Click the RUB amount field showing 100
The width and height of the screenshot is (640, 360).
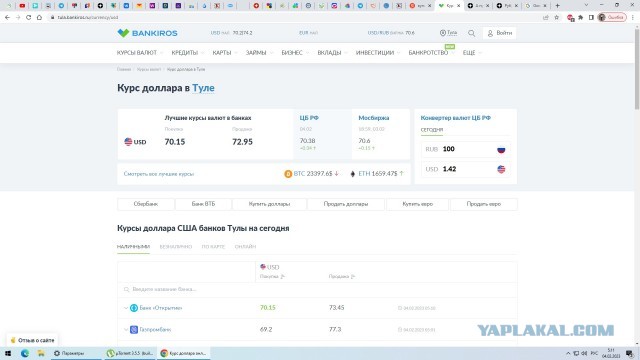coord(466,149)
